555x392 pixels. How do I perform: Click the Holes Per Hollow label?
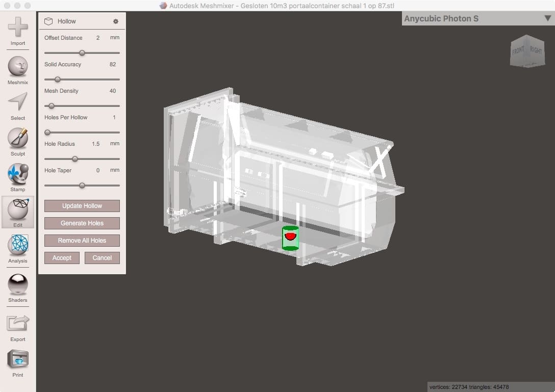tap(66, 117)
